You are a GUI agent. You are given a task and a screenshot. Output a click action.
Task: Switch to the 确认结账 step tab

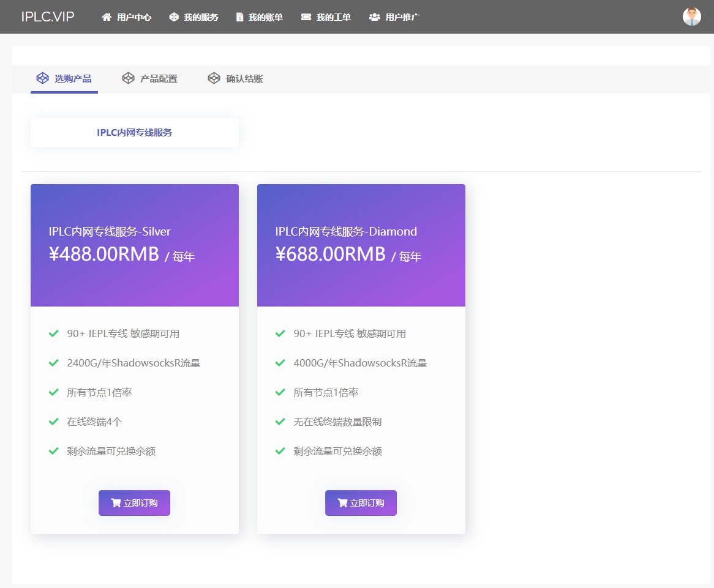coord(244,79)
